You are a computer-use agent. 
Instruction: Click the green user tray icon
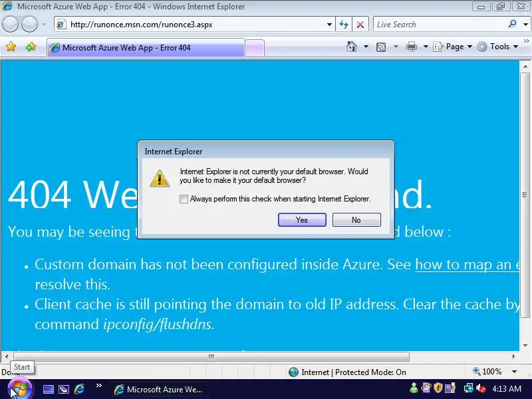pyautogui.click(x=414, y=388)
